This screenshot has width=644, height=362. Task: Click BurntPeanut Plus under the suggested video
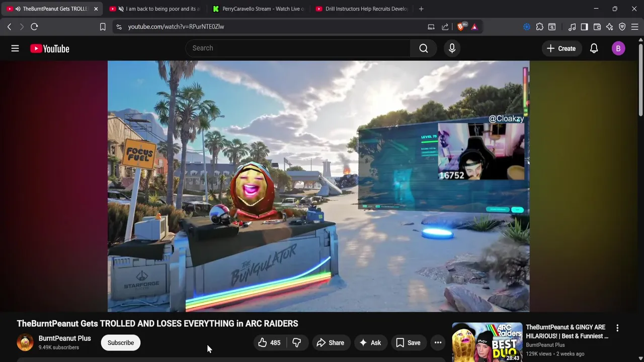coord(545,345)
